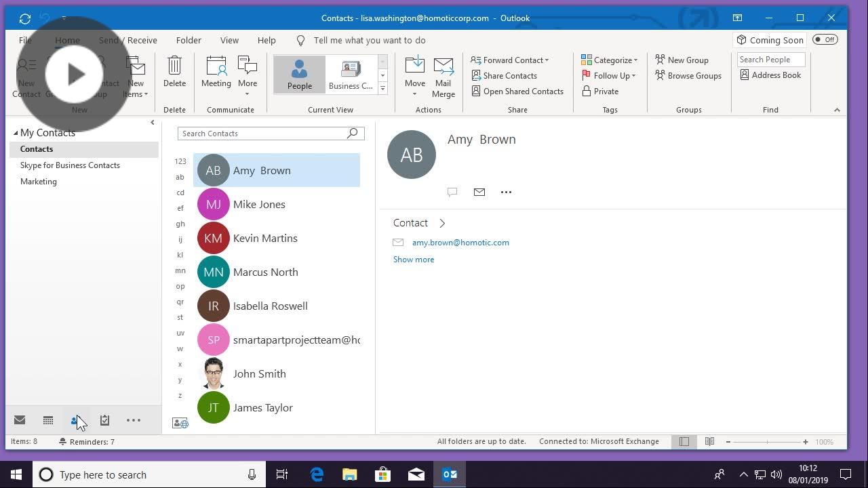
Task: Open the More dropdown in Communicate group
Action: pyautogui.click(x=248, y=77)
